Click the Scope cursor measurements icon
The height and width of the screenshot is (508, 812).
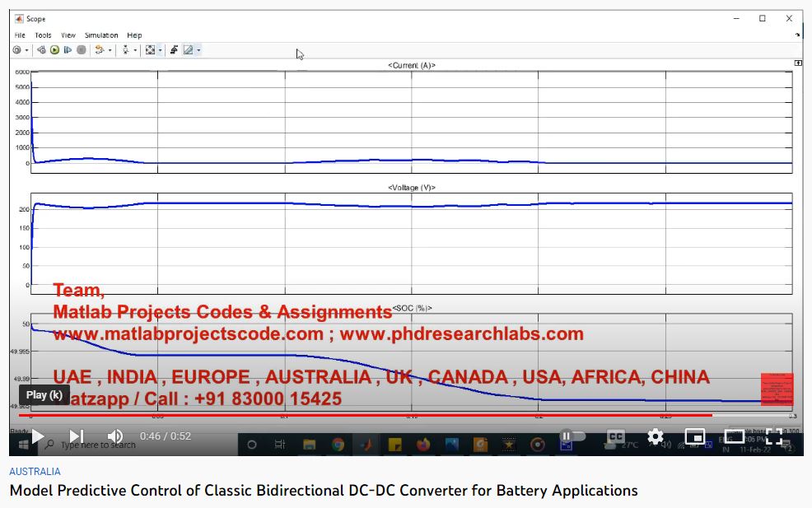188,50
